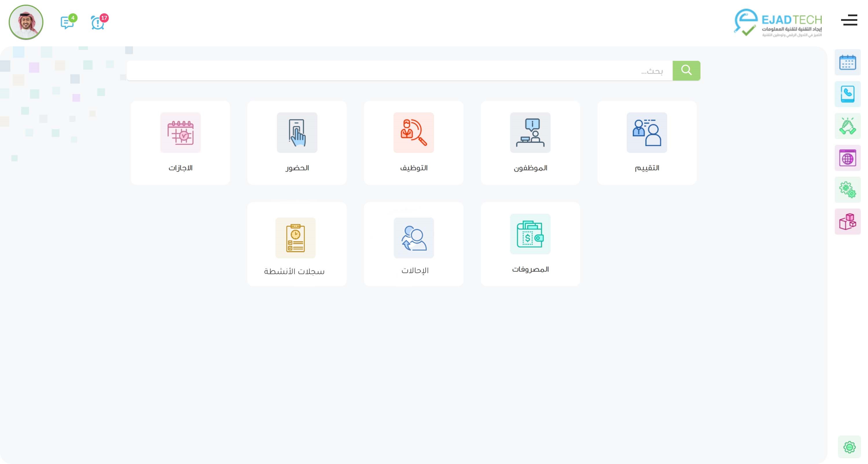Click the pink cubes modules sidebar icon

(x=847, y=222)
